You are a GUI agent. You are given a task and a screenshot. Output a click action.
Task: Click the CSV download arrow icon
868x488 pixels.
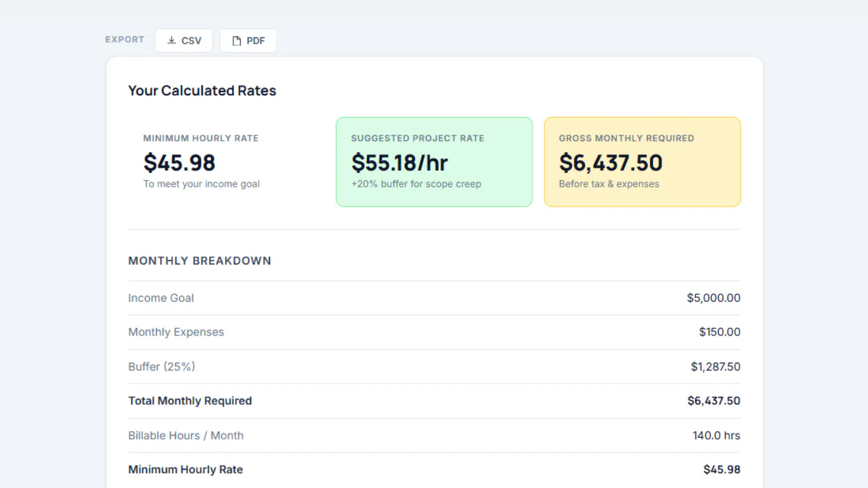click(172, 41)
